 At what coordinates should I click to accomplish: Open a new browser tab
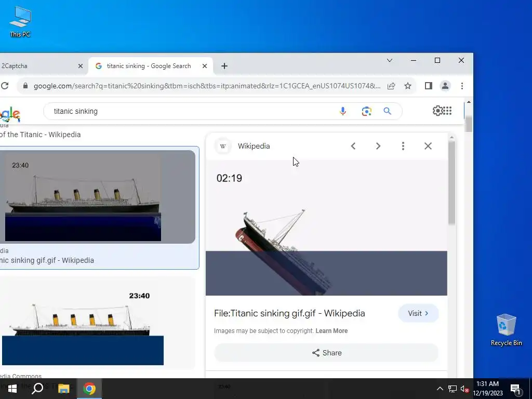[224, 66]
